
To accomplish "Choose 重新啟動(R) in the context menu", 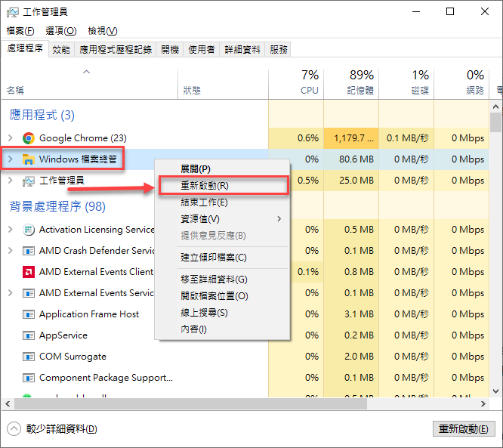I will (x=224, y=186).
